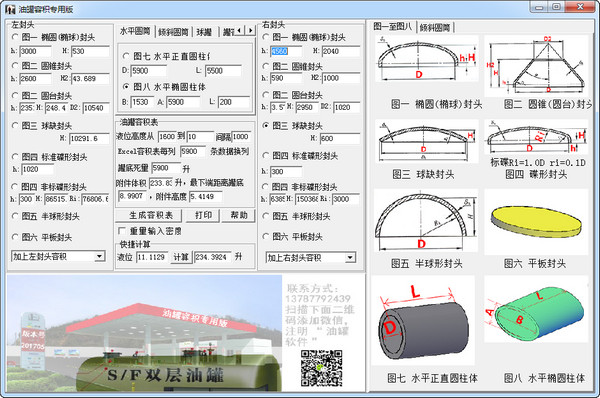600x398 pixels.
Task: Click the gas station banner image
Action: (144, 333)
